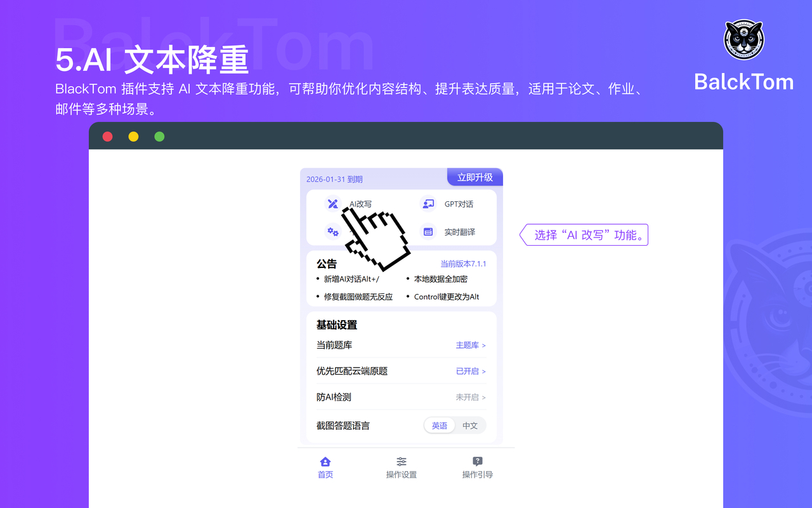The image size is (812, 508).
Task: Click the 当前版本7.1.1 version link
Action: click(x=463, y=264)
